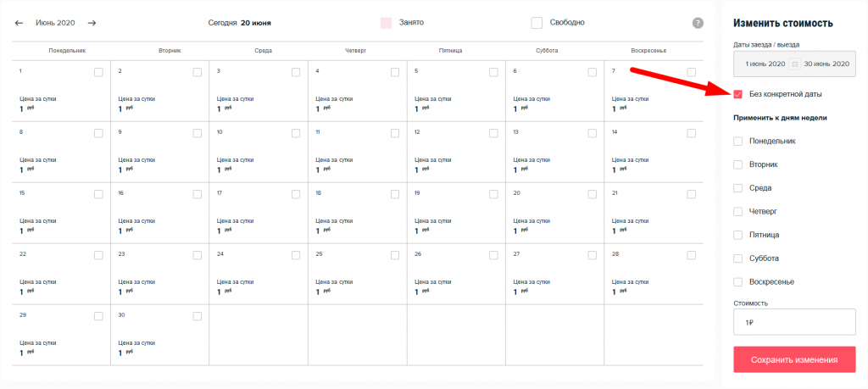The width and height of the screenshot is (868, 389).
Task: Open the check-in date '1 июнь 2020' field
Action: (764, 64)
